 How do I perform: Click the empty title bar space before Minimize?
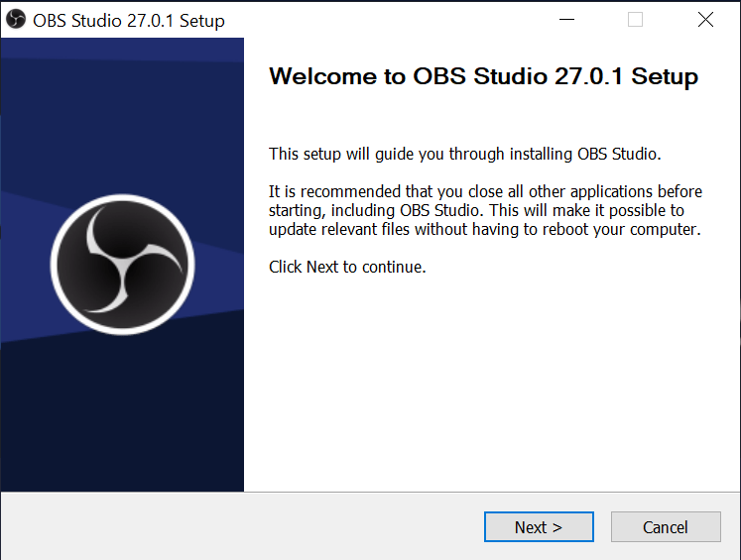point(397,20)
